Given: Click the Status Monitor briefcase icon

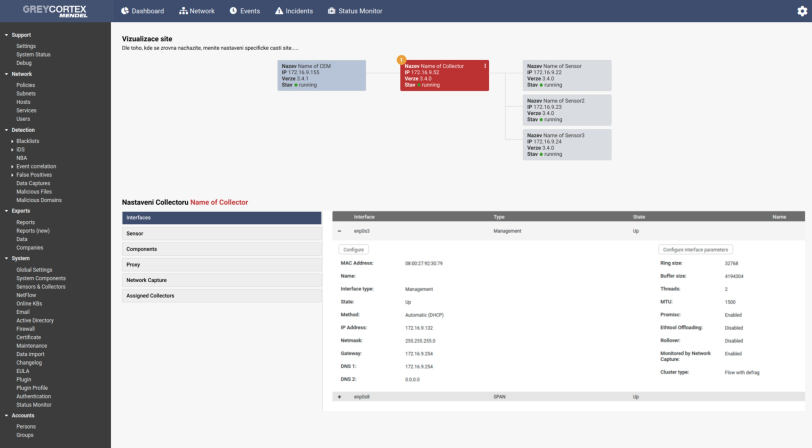Looking at the screenshot, I should (331, 11).
